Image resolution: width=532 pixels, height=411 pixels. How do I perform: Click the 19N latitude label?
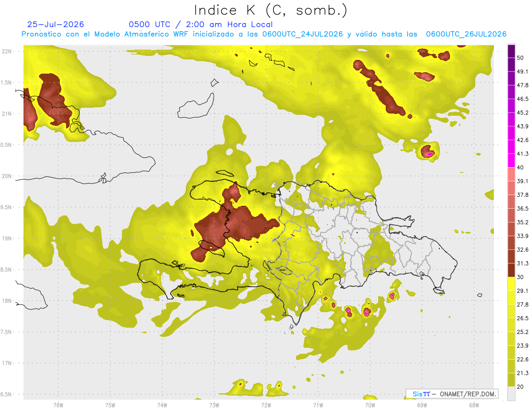click(x=7, y=239)
